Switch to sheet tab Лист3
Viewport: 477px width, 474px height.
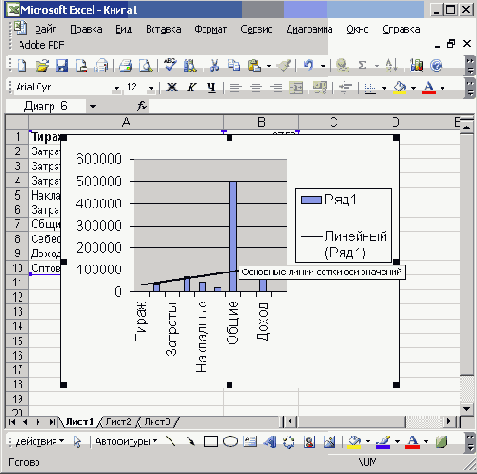157,422
